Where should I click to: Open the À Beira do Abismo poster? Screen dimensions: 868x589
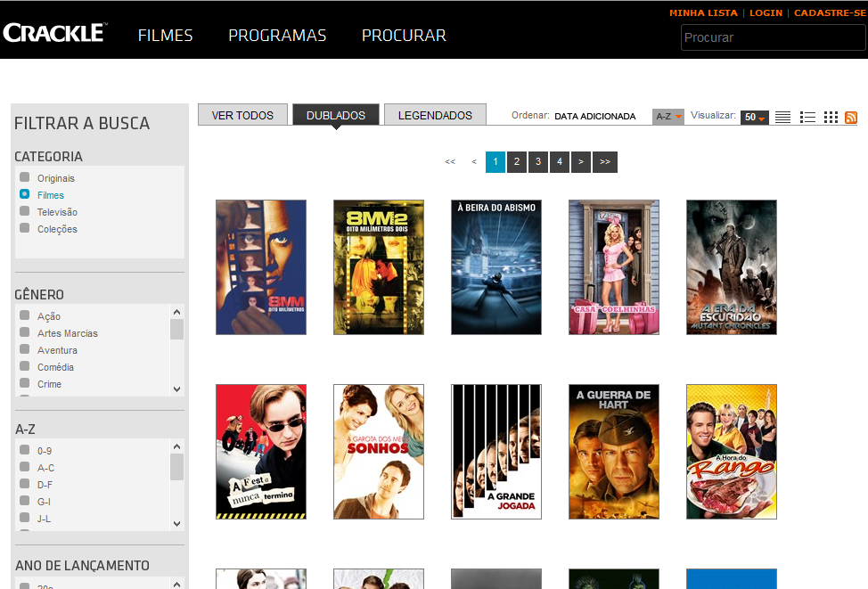[496, 267]
